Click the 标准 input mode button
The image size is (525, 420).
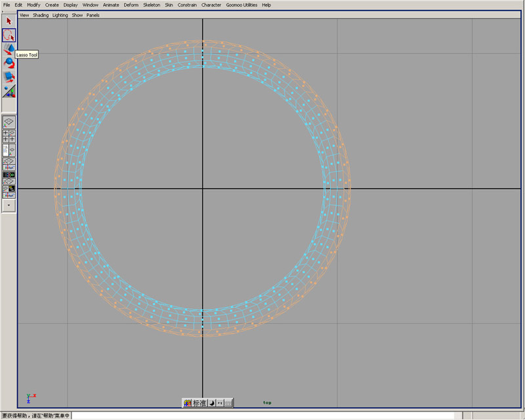(x=199, y=403)
